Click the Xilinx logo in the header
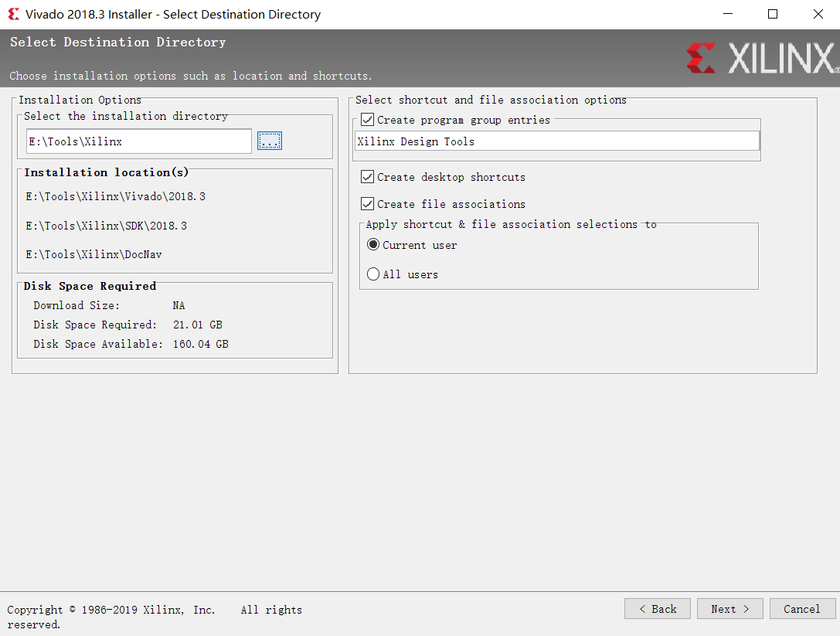This screenshot has width=840, height=636. click(x=762, y=58)
